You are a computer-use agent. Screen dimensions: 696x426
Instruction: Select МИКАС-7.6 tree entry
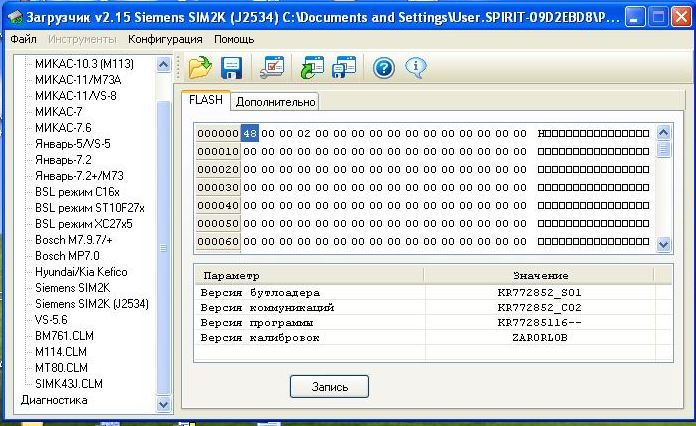[x=63, y=127]
